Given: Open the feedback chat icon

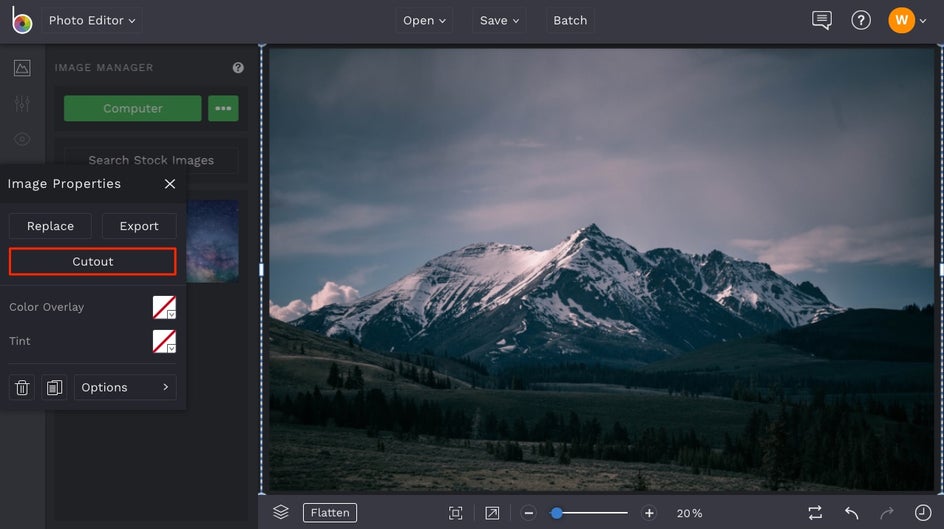Looking at the screenshot, I should pos(821,20).
